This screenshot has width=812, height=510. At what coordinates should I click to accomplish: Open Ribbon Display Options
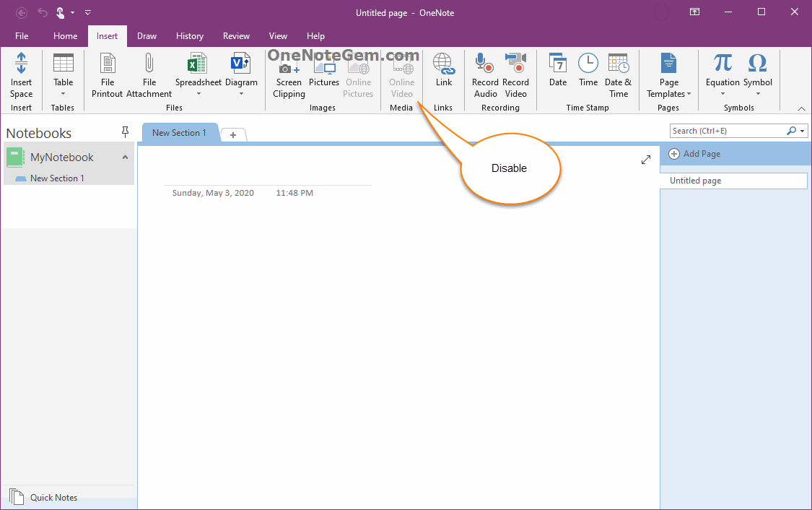point(695,12)
